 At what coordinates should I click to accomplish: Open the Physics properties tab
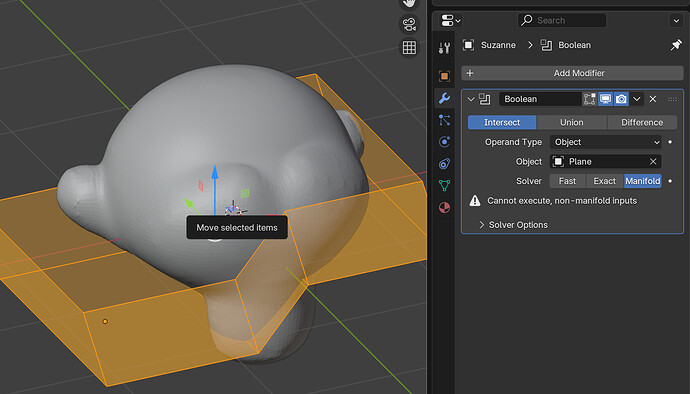[444, 142]
